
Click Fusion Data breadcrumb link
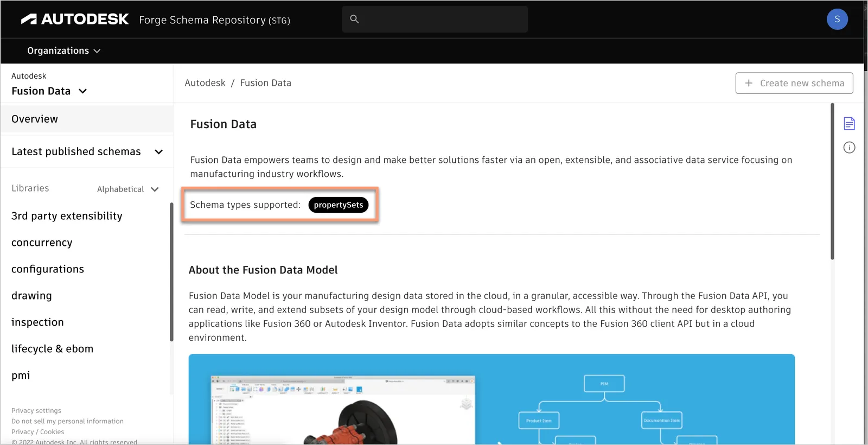pos(266,83)
